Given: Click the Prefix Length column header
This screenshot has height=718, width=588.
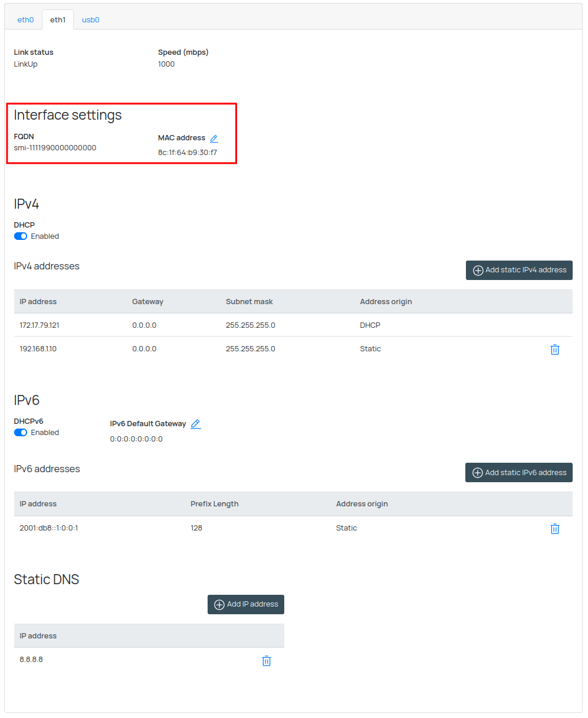Looking at the screenshot, I should (x=214, y=504).
